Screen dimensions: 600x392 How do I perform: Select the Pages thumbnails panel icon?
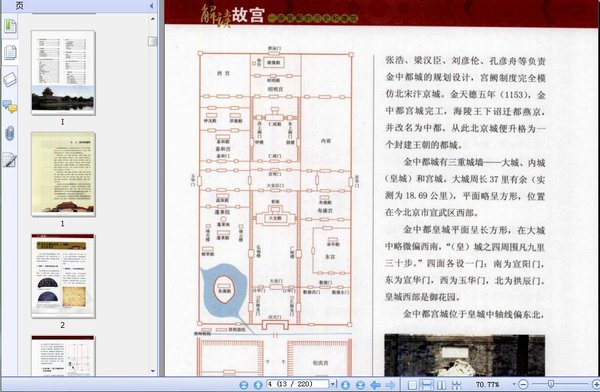(10, 52)
